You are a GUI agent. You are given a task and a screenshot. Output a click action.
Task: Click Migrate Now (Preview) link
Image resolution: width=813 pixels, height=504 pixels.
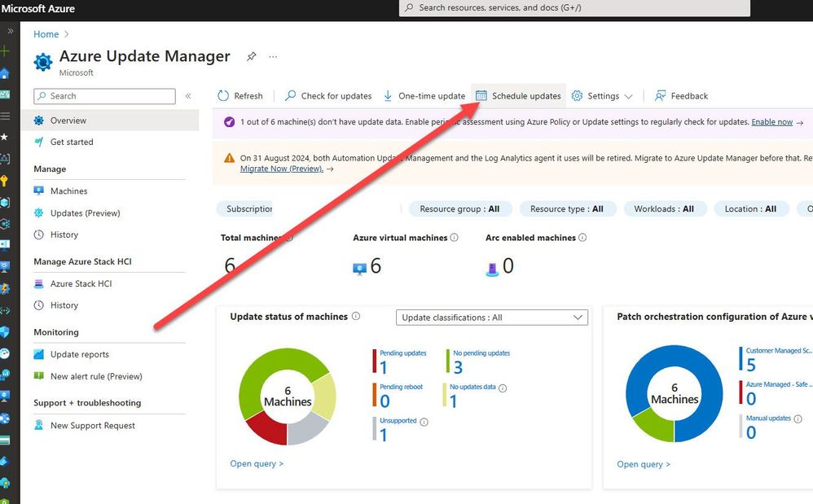point(282,169)
